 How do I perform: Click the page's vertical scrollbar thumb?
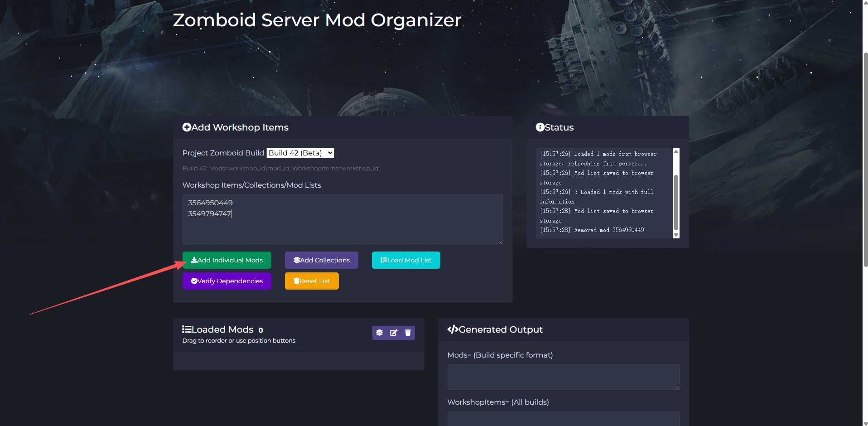865,159
